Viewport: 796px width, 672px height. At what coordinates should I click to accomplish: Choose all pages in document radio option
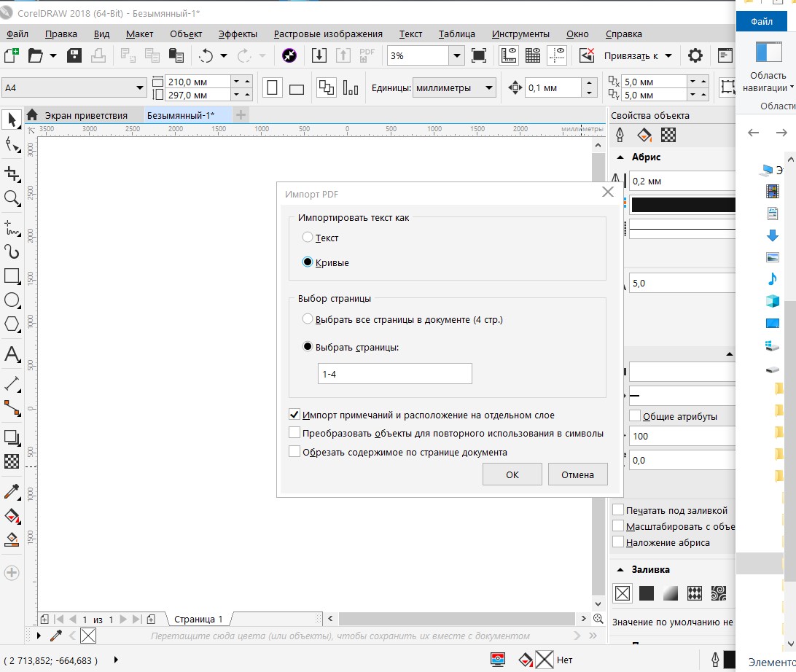308,319
